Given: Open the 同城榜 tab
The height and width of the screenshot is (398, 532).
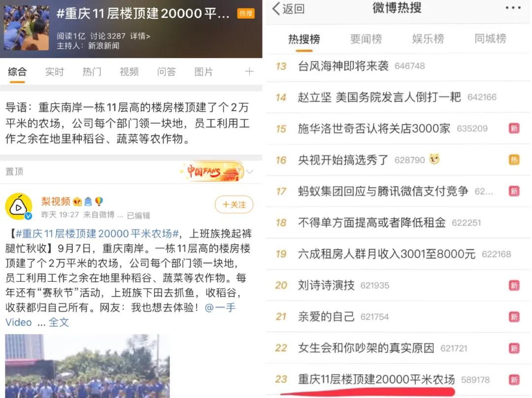Looking at the screenshot, I should 490,39.
